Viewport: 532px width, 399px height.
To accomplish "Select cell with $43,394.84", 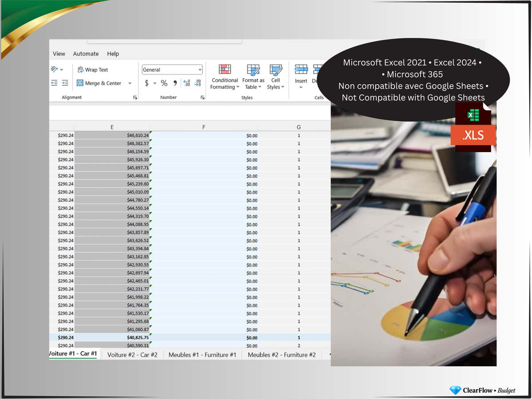I will click(112, 249).
